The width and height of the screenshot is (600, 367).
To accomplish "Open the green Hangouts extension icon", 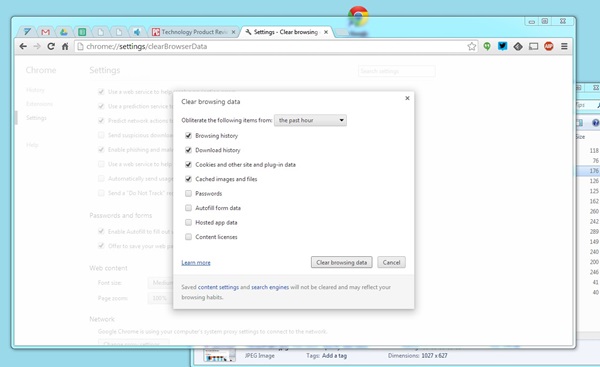I will (x=487, y=46).
